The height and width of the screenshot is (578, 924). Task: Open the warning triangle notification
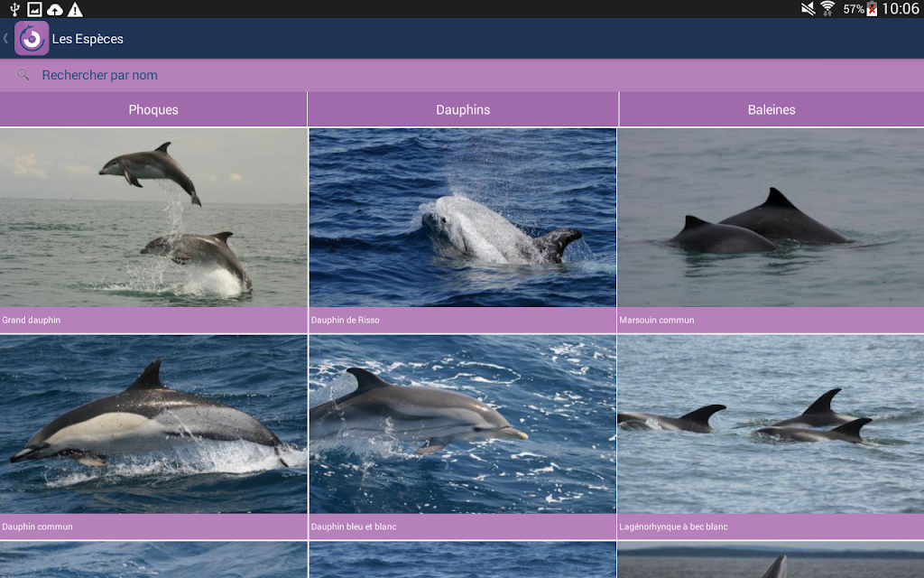pyautogui.click(x=75, y=9)
